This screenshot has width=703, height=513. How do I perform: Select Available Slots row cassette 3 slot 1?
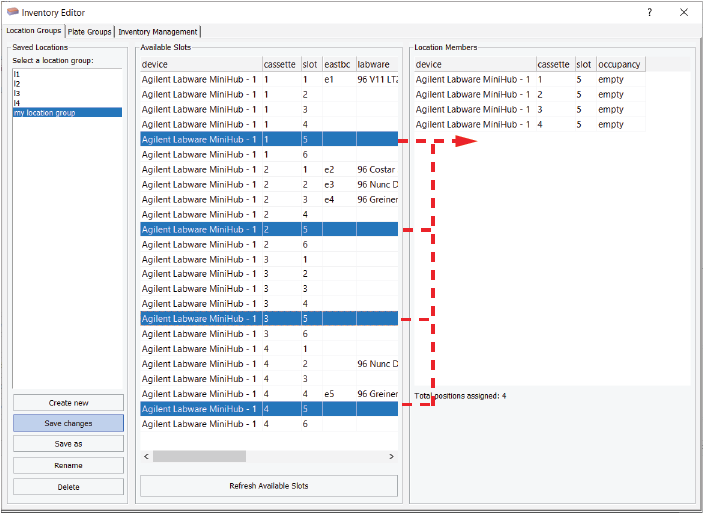pos(269,259)
